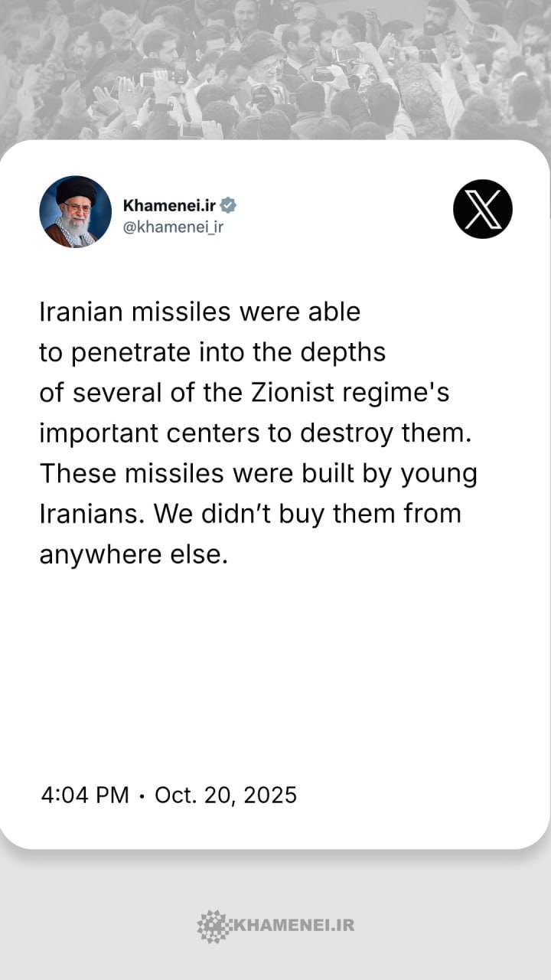Click the closing words "anywhere else."

tap(134, 554)
